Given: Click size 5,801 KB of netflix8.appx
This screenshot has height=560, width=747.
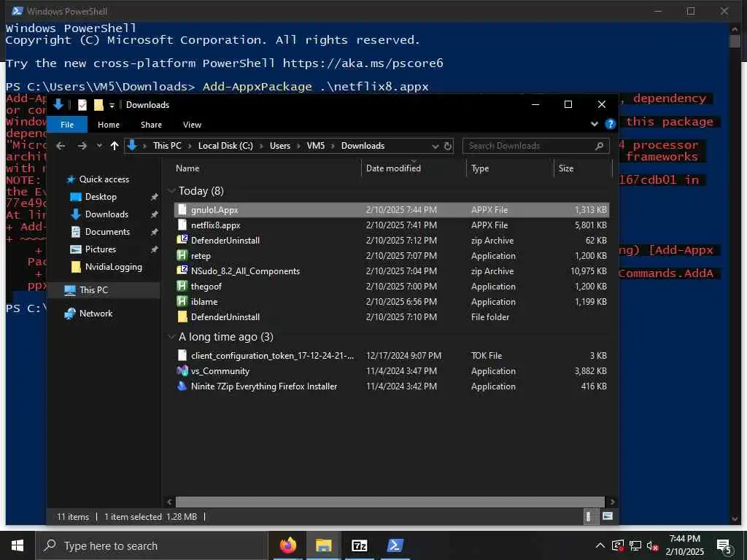Looking at the screenshot, I should pos(590,225).
